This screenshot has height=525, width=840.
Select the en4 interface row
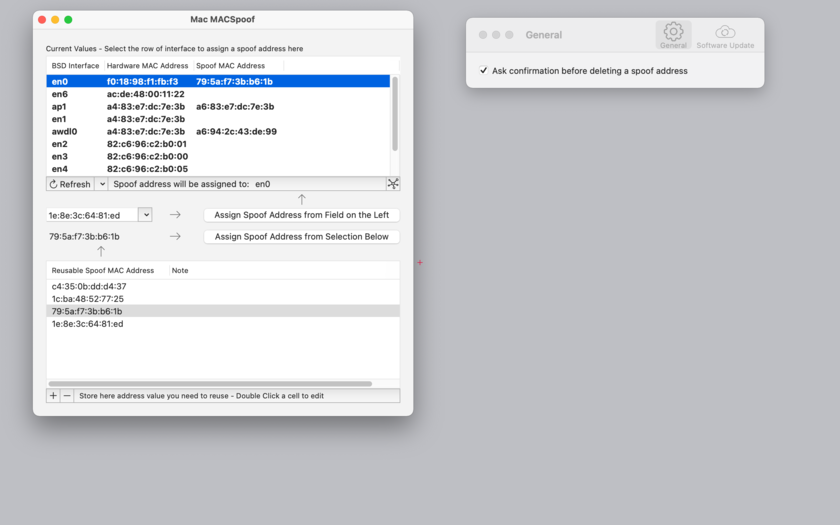pos(218,169)
